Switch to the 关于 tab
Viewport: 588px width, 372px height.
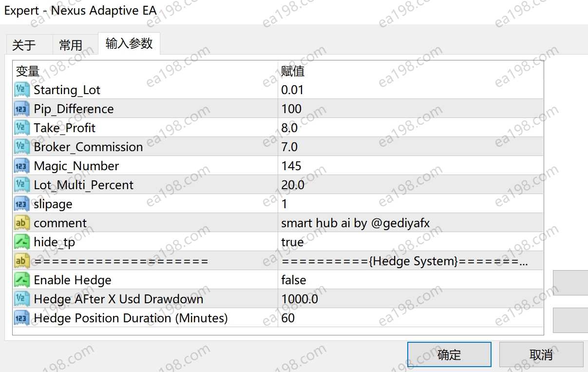(24, 45)
